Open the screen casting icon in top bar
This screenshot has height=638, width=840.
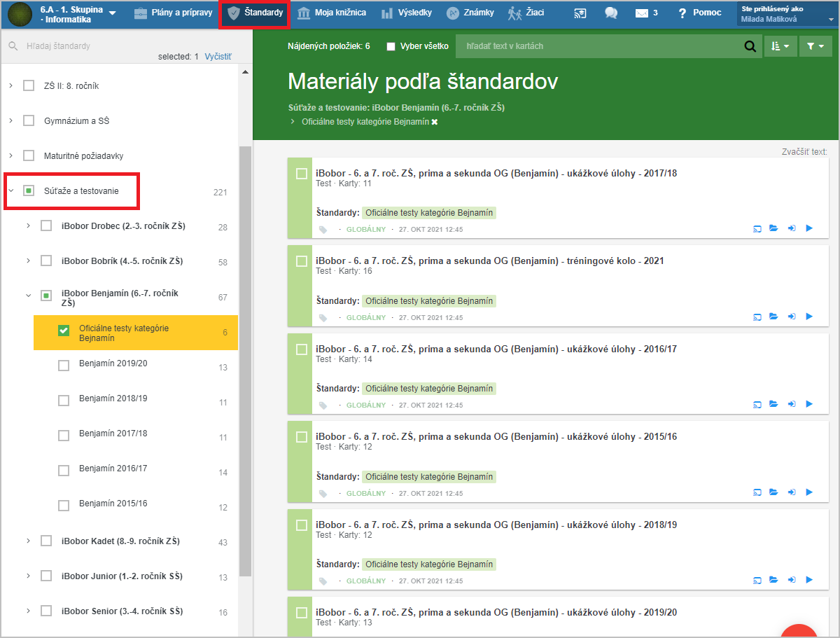[x=580, y=13]
